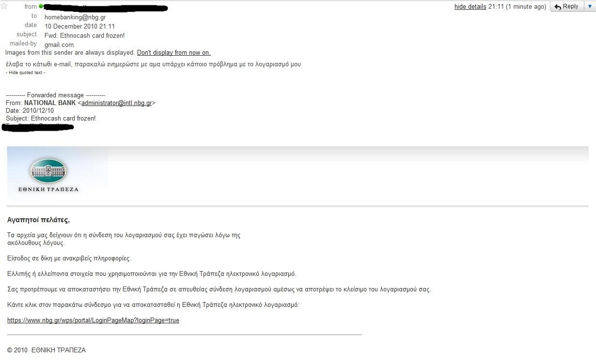Click the gmail.com mailed-by value
Viewport: 596px width, 364px height.
pyautogui.click(x=59, y=45)
